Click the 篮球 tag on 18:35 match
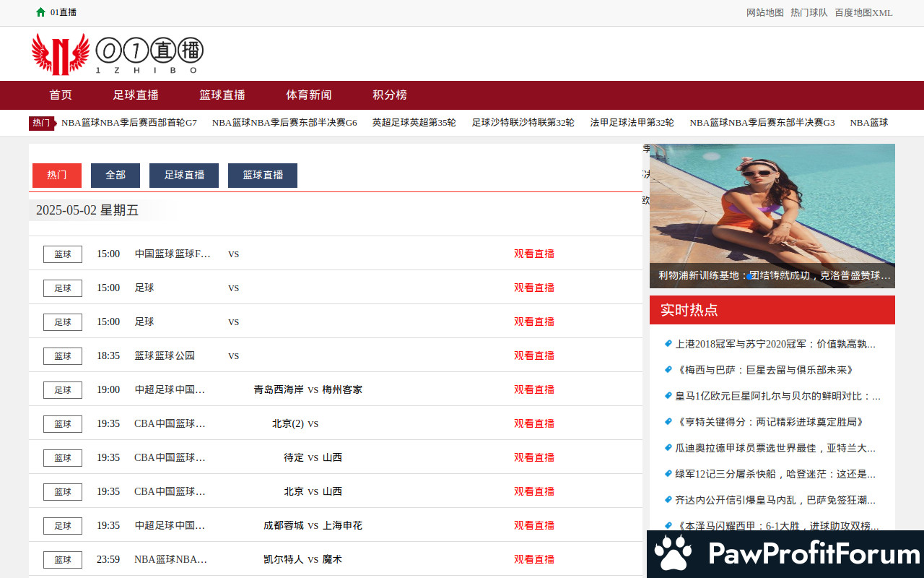 [x=63, y=355]
